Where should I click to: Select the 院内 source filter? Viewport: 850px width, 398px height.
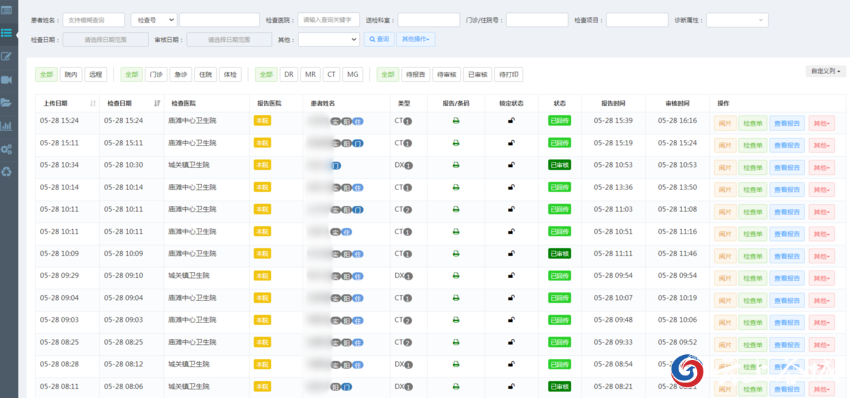tap(71, 75)
